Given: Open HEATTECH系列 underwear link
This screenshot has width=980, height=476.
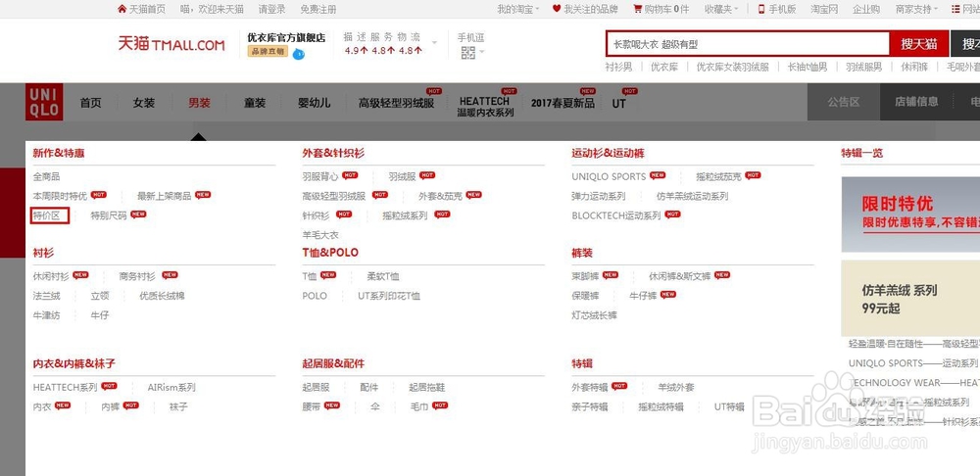Looking at the screenshot, I should (65, 387).
